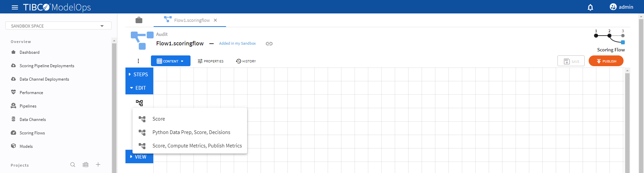Click the Projects section heading
644x173 pixels.
20,165
